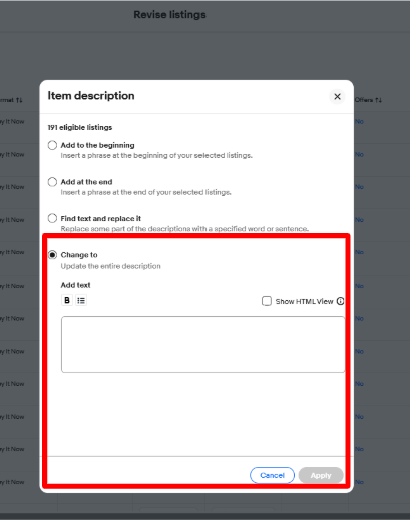The width and height of the screenshot is (410, 520).
Task: Pick the Change to radio button
Action: tap(52, 255)
